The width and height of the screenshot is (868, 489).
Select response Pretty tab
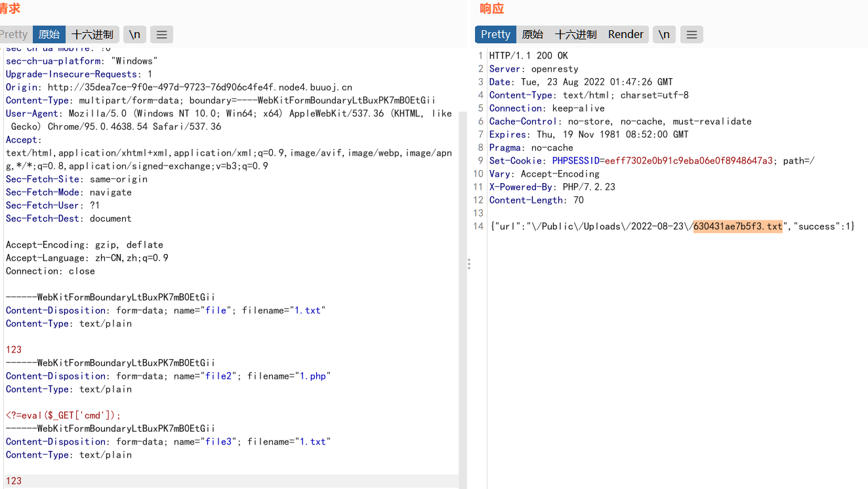click(495, 35)
